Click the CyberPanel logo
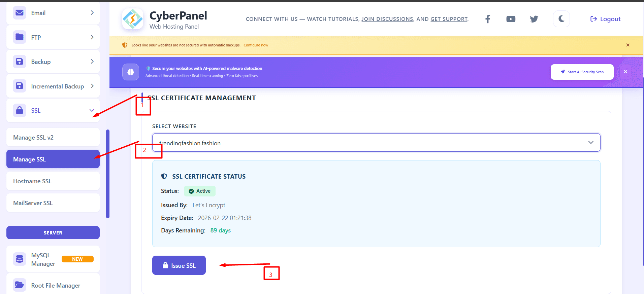Screen dimensions: 644x294 tap(133, 19)
